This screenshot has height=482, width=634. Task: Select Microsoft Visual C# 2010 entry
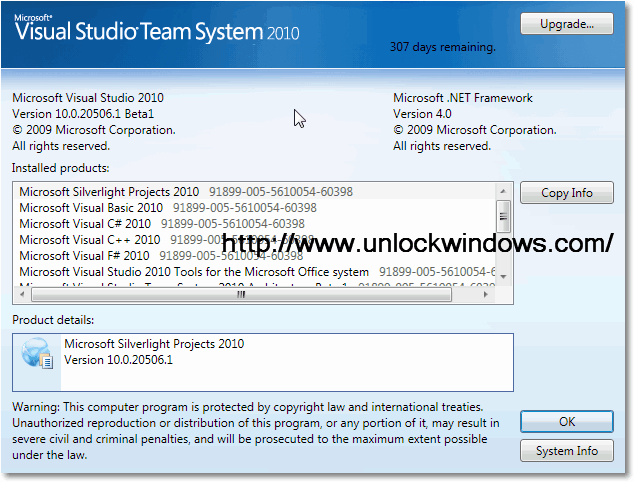[x=87, y=223]
